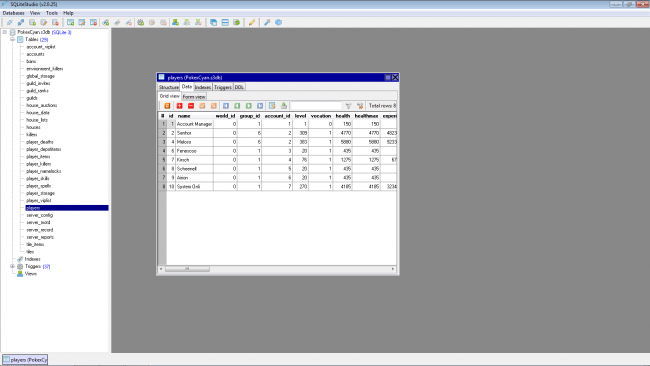
Task: Click the create table toolbar icon
Action: click(70, 22)
